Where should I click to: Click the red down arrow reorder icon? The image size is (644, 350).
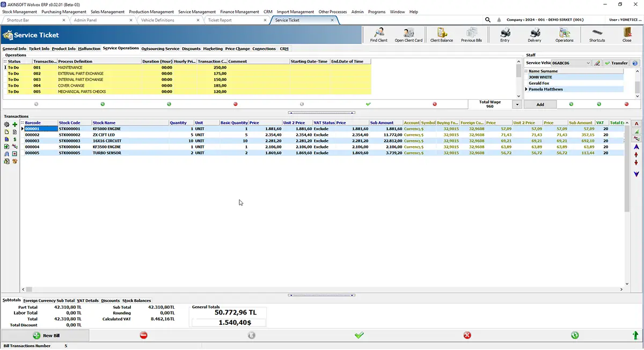click(x=636, y=162)
